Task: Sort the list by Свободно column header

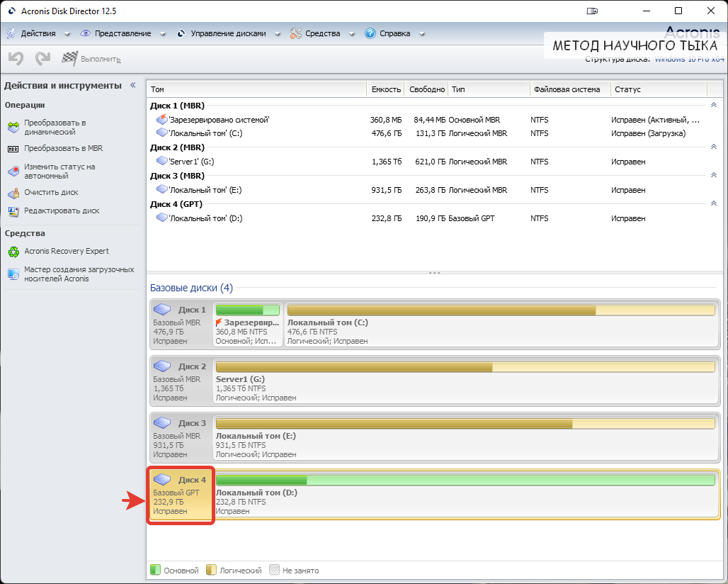Action: (426, 89)
